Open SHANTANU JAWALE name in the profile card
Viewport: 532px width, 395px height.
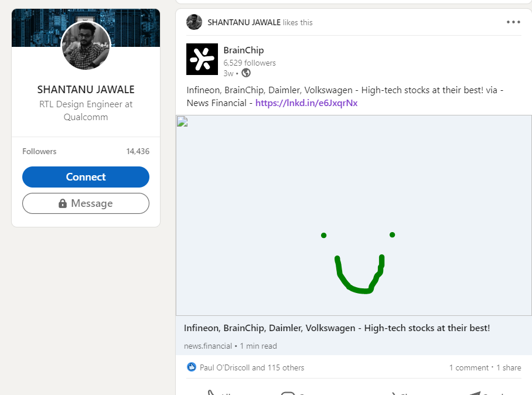[x=86, y=90]
